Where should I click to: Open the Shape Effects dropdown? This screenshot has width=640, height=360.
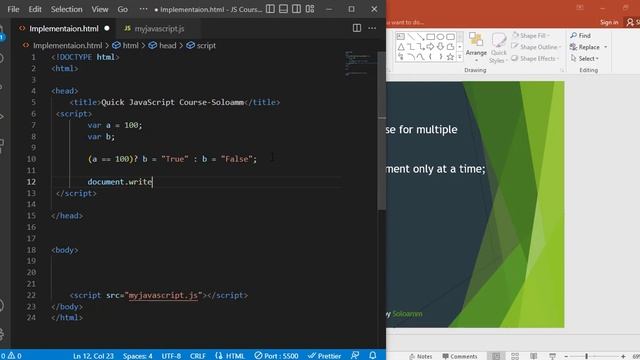535,58
